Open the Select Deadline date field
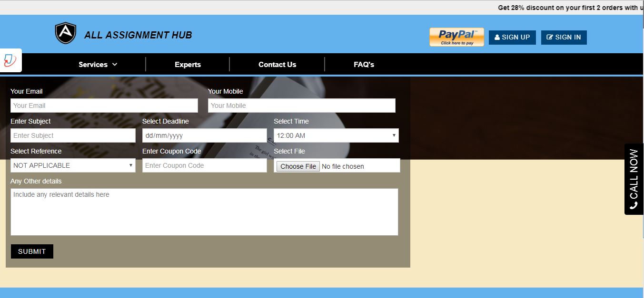Screen dimensions: 644x298 tap(204, 135)
